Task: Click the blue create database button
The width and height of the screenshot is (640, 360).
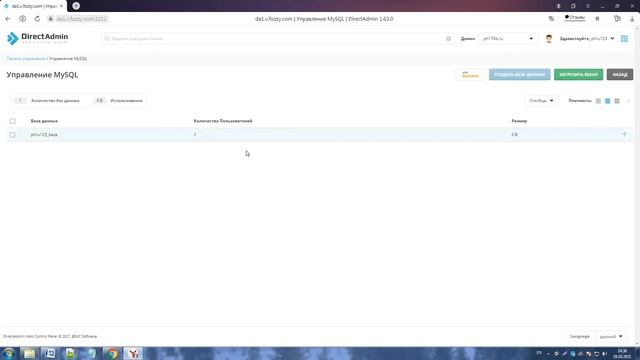Action: 520,75
